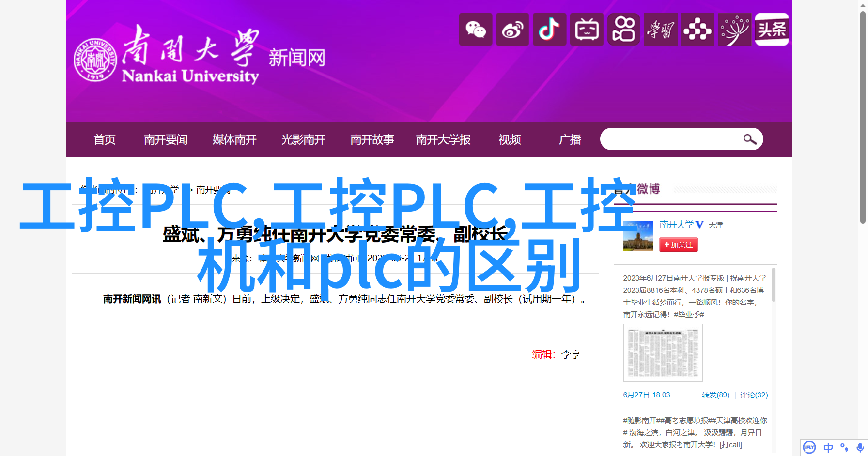Open the 南开大学 Weibo profile link
The height and width of the screenshot is (456, 868).
pyautogui.click(x=677, y=225)
